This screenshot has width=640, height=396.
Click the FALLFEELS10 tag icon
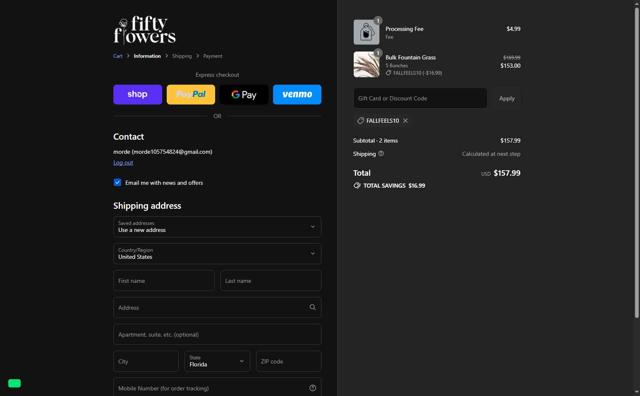(x=360, y=121)
